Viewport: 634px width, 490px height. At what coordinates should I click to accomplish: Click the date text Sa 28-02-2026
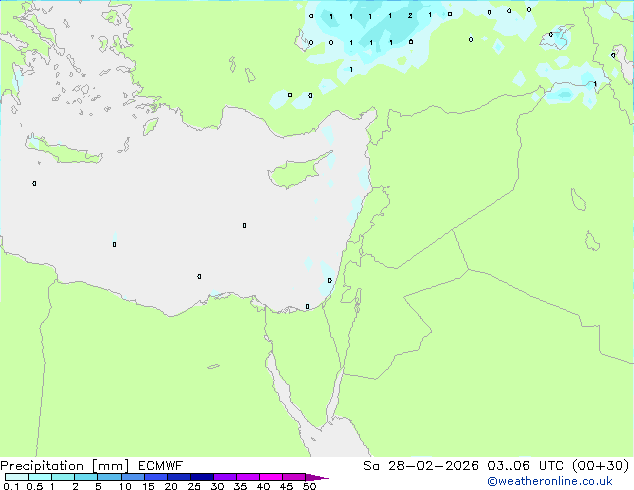421,466
